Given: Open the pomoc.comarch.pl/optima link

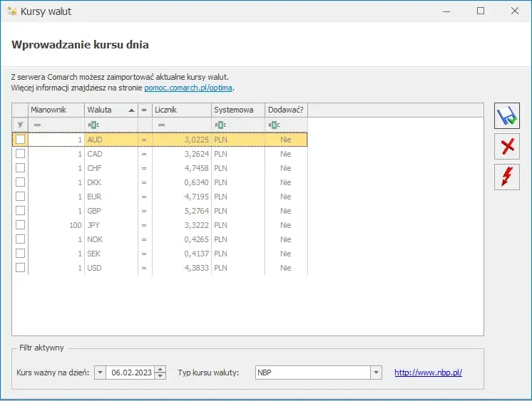Looking at the screenshot, I should click(x=188, y=88).
